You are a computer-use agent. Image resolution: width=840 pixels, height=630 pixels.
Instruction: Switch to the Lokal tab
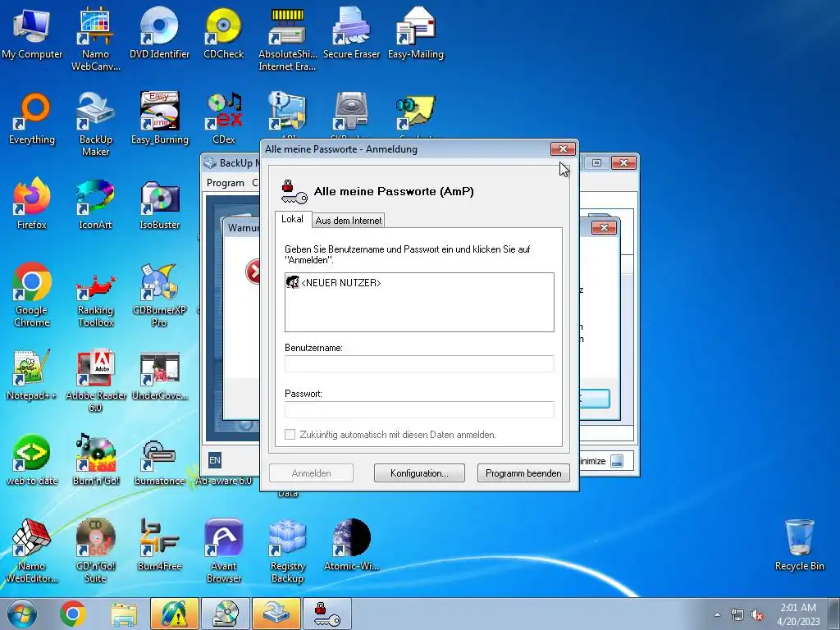pos(293,219)
